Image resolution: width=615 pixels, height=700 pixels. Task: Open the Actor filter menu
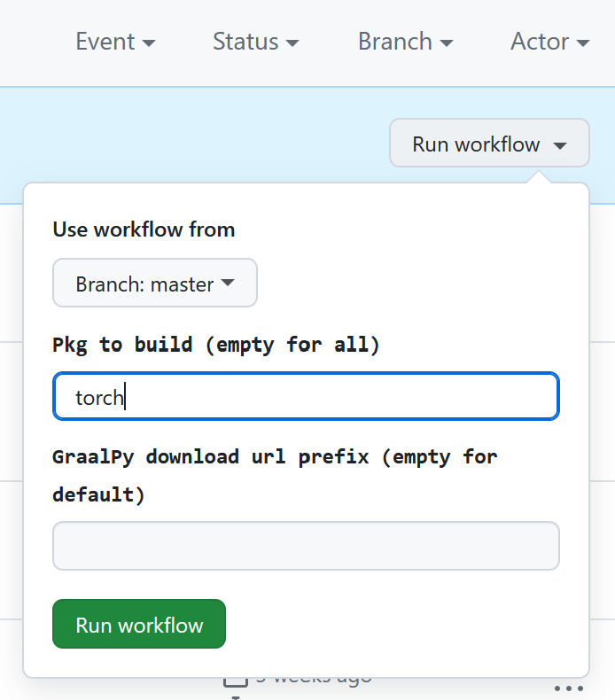coord(549,42)
